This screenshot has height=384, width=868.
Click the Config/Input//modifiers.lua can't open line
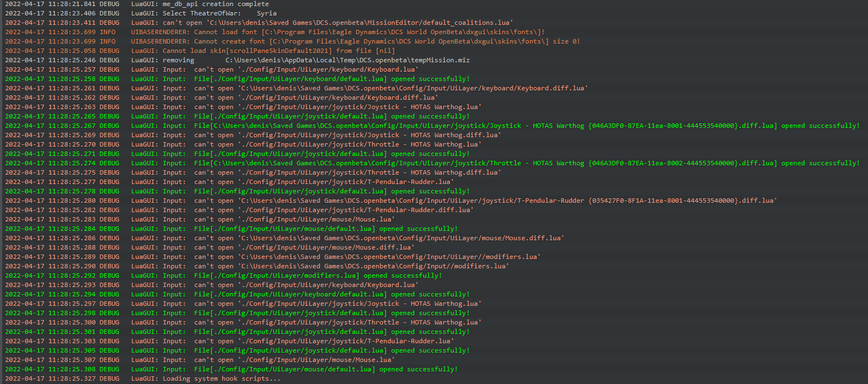257,266
